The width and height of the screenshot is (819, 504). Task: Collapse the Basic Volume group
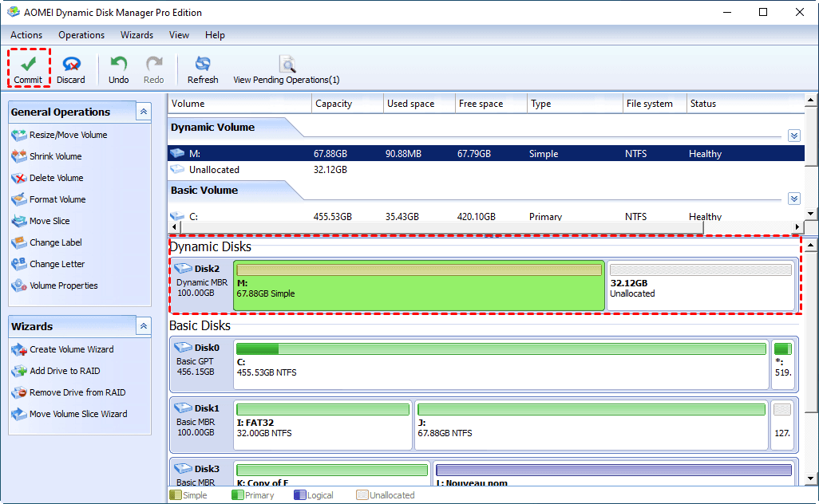click(793, 199)
